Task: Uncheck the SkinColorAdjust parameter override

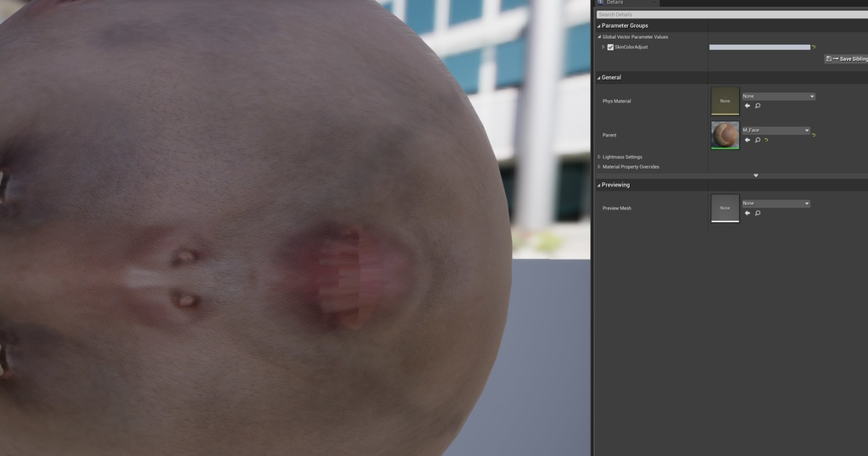Action: (610, 47)
